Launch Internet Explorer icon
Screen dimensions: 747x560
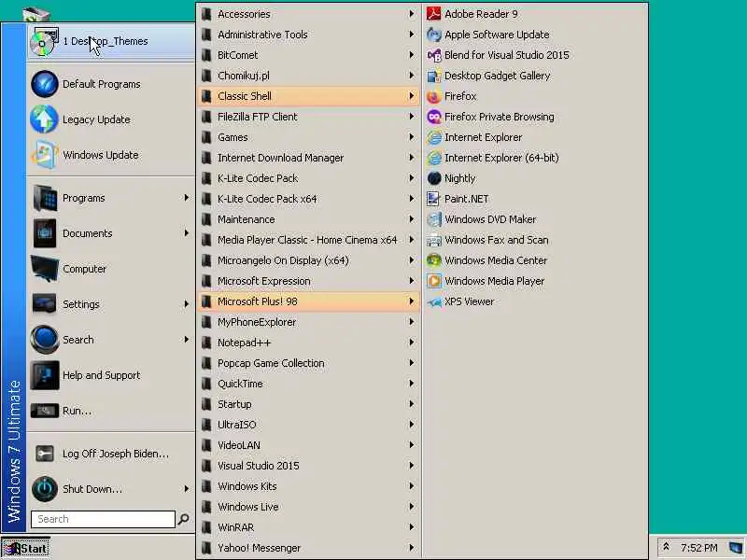(433, 137)
